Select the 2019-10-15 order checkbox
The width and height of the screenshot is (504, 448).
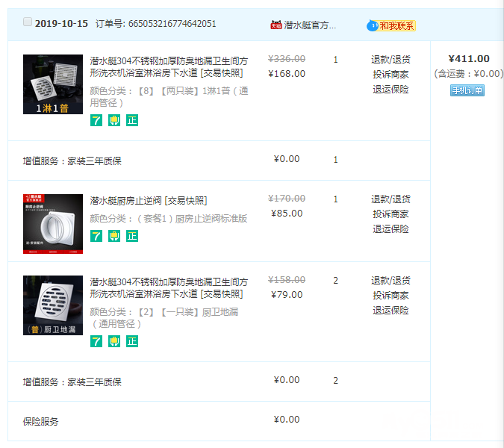click(28, 22)
